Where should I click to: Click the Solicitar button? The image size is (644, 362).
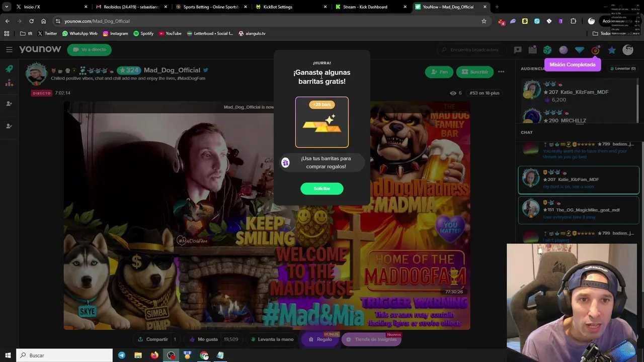click(x=322, y=189)
